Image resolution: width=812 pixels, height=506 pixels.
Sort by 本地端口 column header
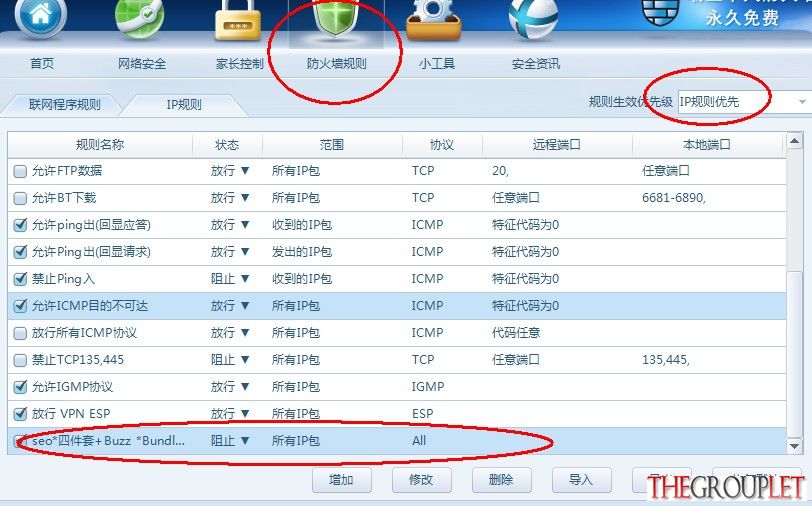(x=707, y=144)
